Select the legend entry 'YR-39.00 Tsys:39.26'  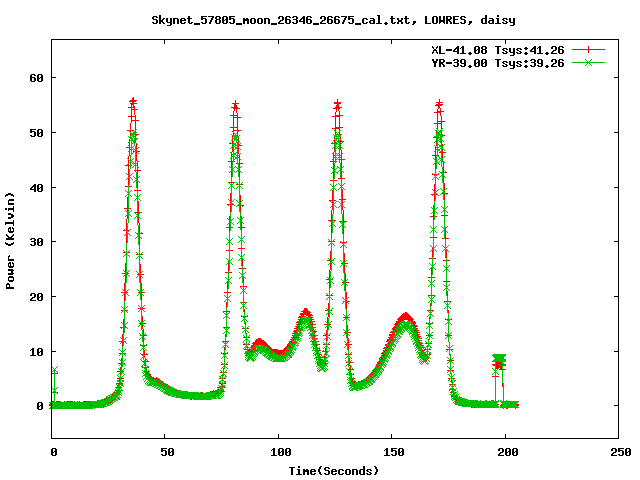coord(498,63)
